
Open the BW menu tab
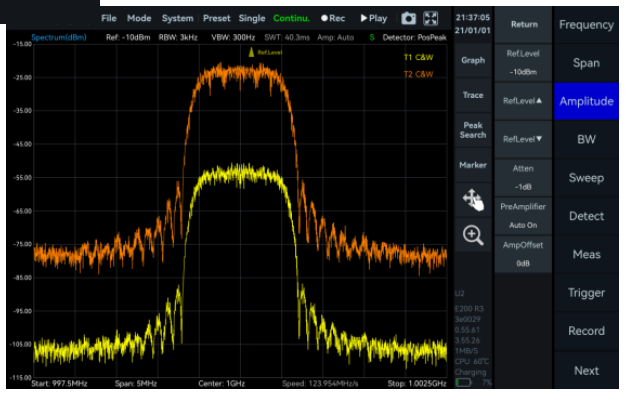[586, 140]
